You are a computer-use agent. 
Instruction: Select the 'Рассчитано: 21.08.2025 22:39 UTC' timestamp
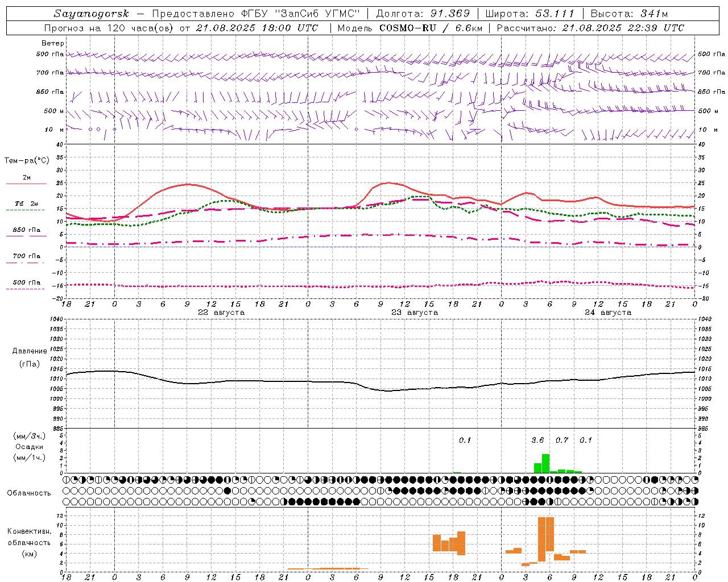(x=590, y=28)
